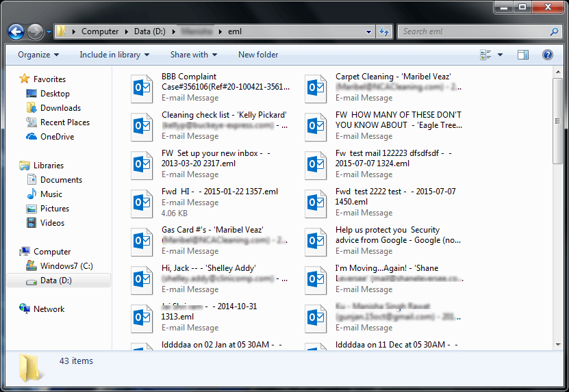Open the Videos library
The height and width of the screenshot is (392, 569).
[x=46, y=223]
